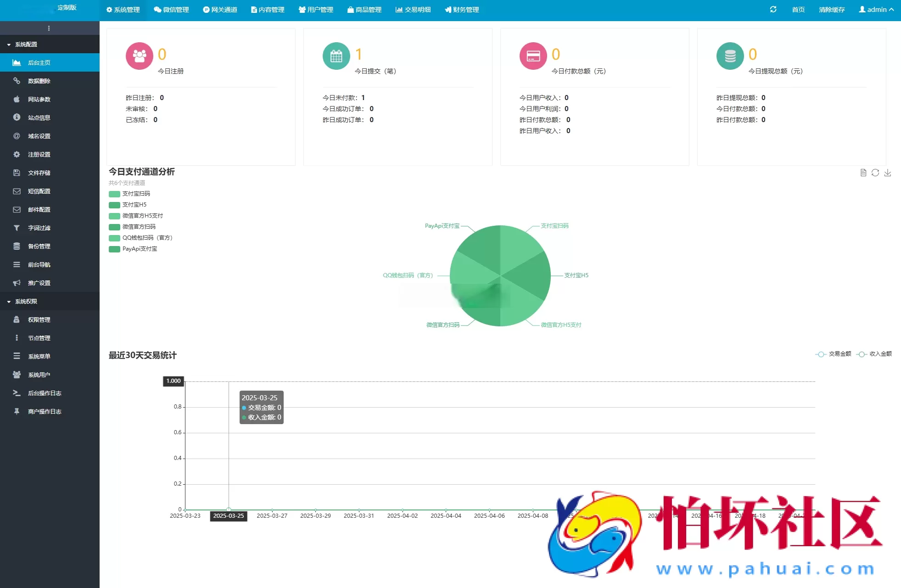Viewport: 901px width, 588px height.
Task: Click the PayApi支付宝 legend color swatch
Action: point(114,249)
